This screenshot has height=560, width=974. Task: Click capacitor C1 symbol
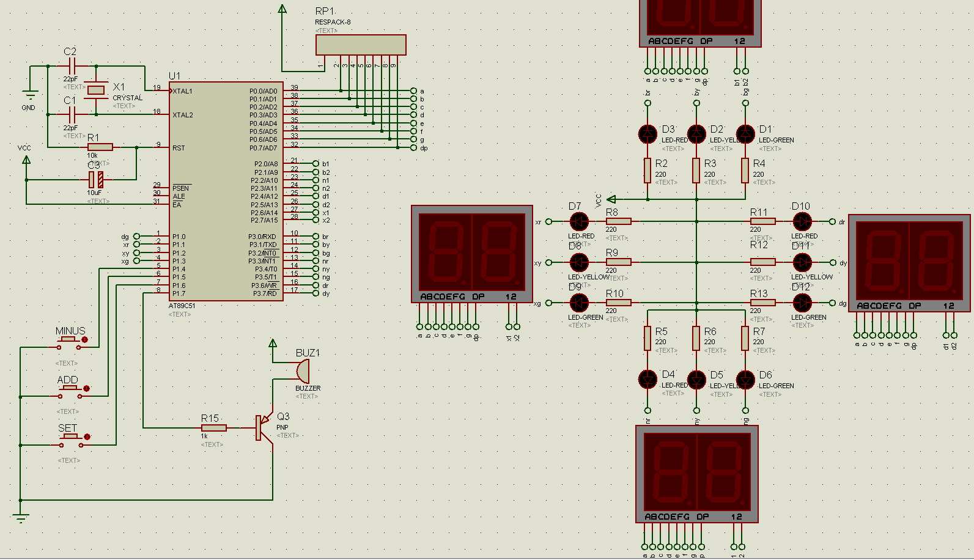click(x=71, y=114)
